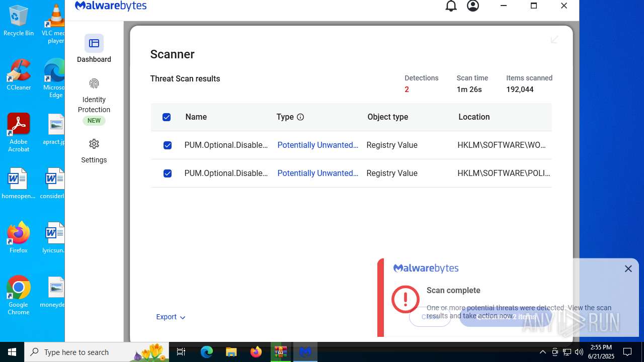Sort by the Name column header
Image resolution: width=644 pixels, height=362 pixels.
coord(196,117)
